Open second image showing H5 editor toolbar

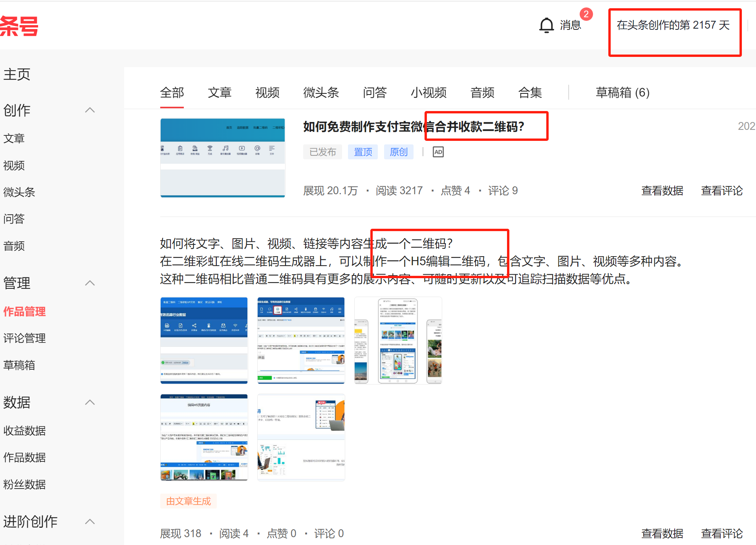301,340
